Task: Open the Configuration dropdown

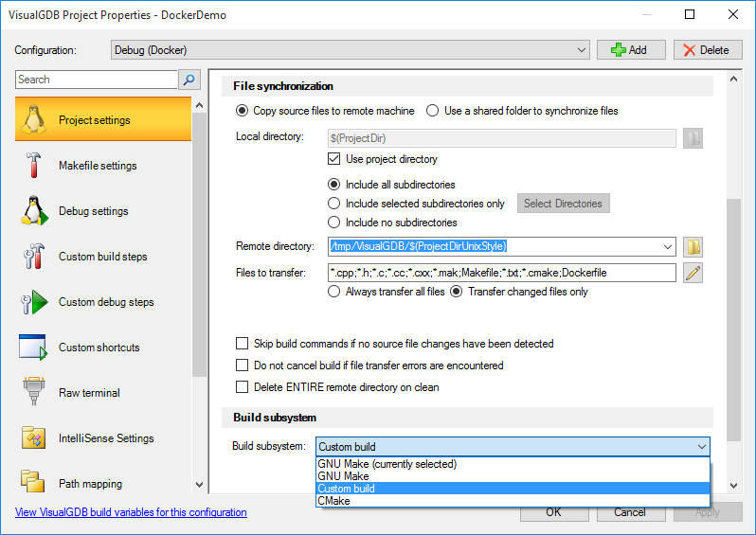Action: (x=350, y=50)
